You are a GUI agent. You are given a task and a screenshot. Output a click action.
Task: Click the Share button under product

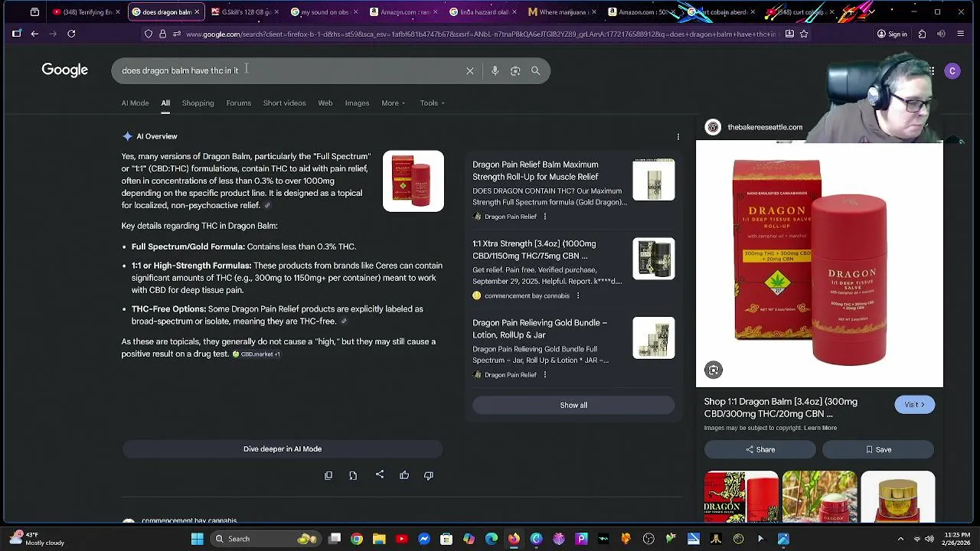(x=759, y=450)
